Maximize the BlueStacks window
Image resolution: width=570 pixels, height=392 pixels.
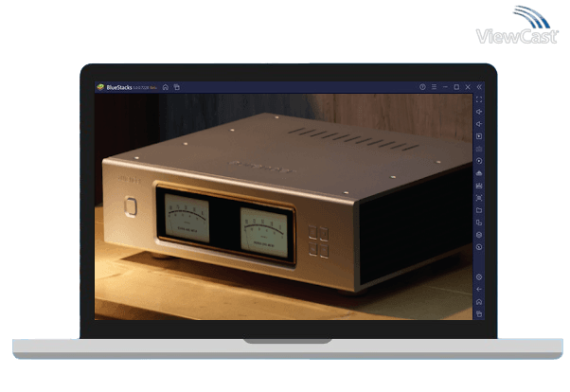pos(456,87)
